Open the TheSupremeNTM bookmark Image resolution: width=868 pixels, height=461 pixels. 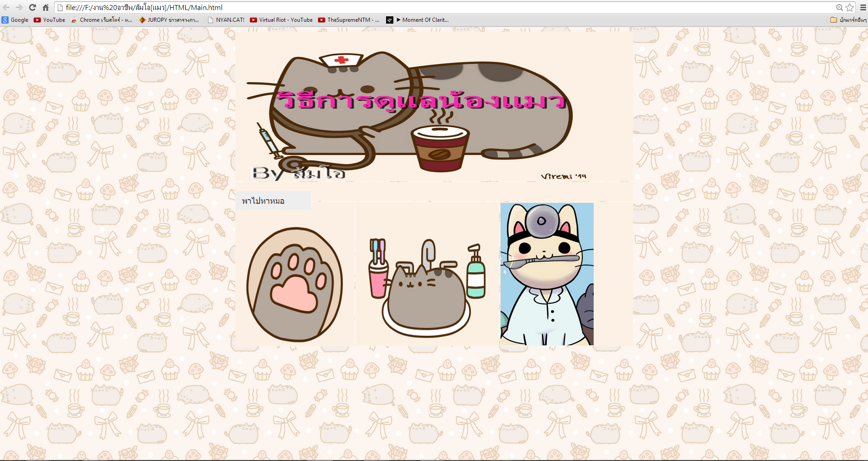pos(349,20)
